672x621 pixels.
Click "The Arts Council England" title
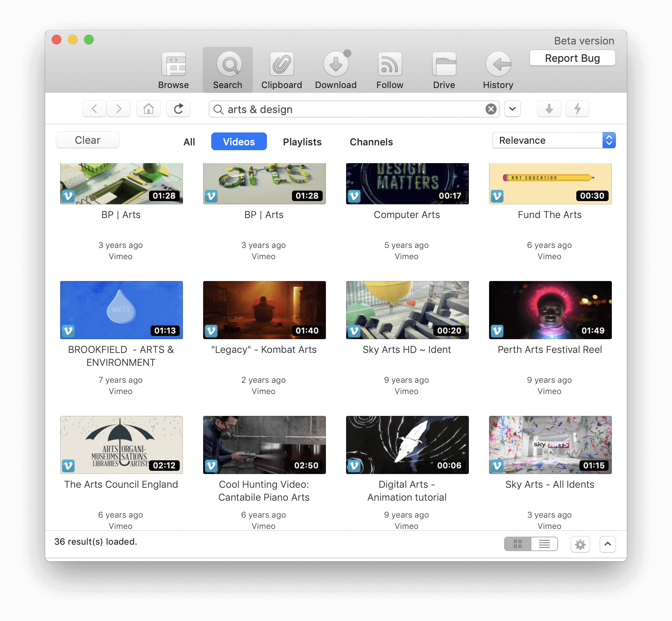[x=121, y=485]
